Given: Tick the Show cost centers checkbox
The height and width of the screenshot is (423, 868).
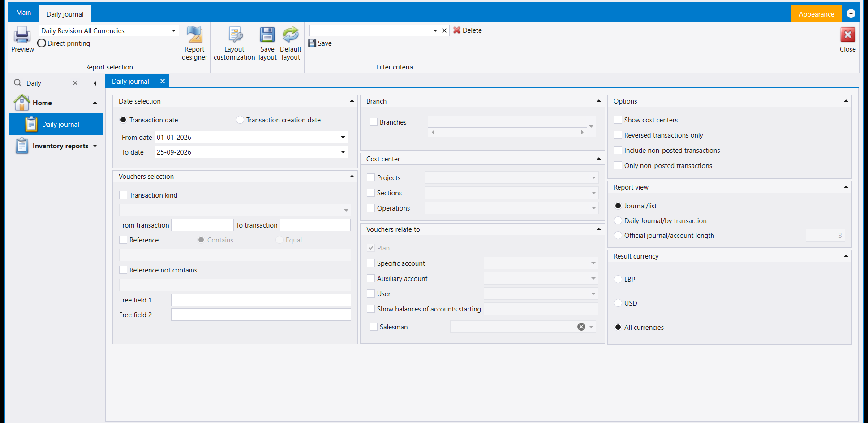Looking at the screenshot, I should pos(618,120).
